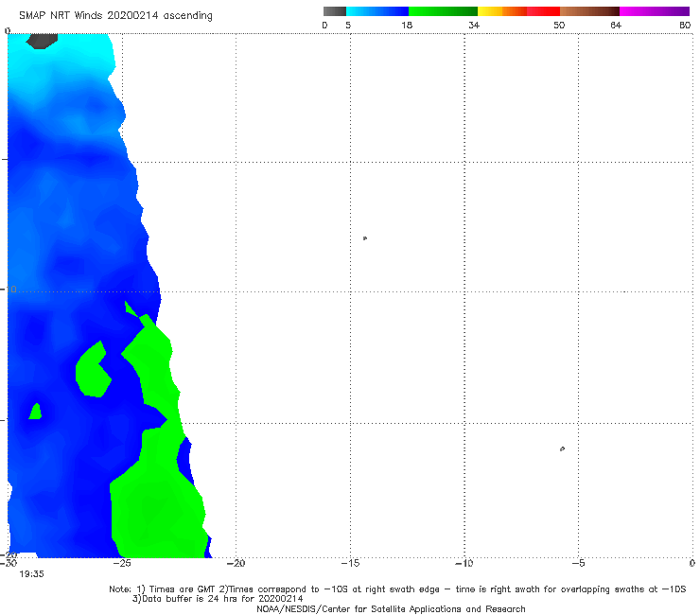This screenshot has height=615, width=700.
Task: Click the small island marker near -14 longitude
Action: click(x=365, y=238)
